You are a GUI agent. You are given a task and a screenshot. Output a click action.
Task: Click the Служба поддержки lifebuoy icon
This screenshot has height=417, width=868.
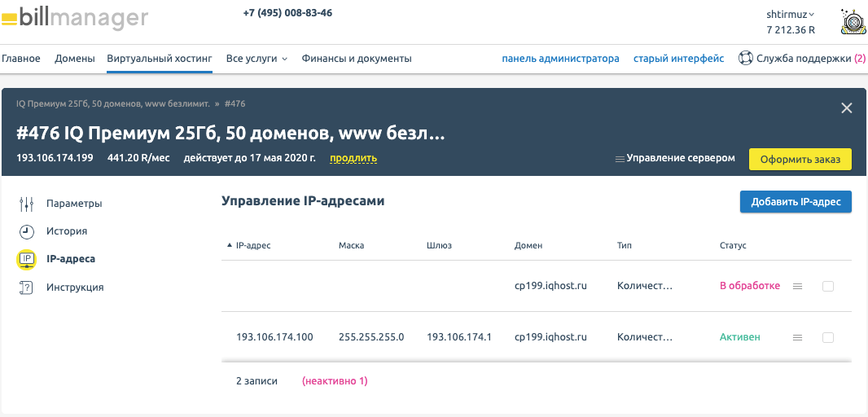click(x=744, y=59)
